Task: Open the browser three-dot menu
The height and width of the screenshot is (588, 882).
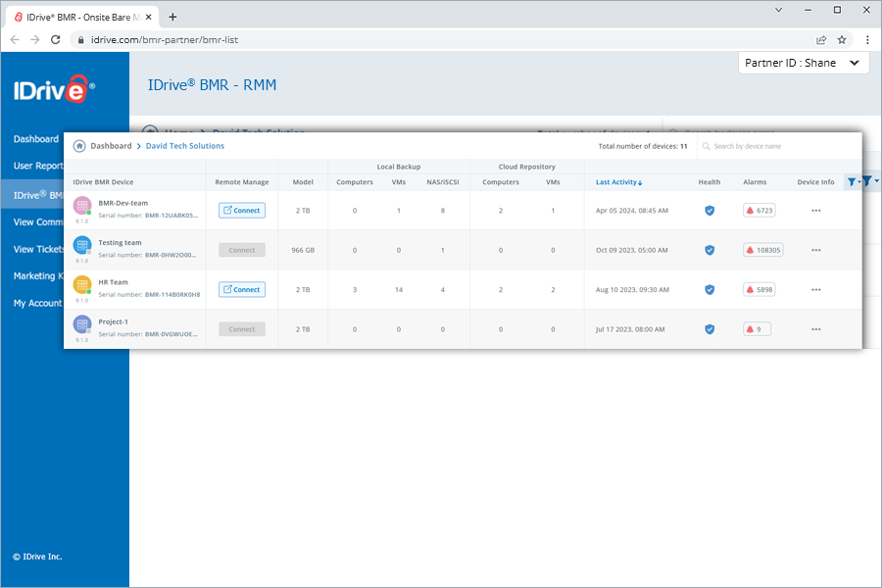Action: pos(867,39)
